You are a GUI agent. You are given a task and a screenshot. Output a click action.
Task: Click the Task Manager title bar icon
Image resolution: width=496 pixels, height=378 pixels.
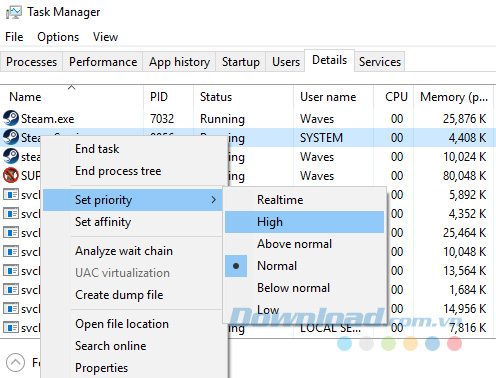pyautogui.click(x=14, y=12)
